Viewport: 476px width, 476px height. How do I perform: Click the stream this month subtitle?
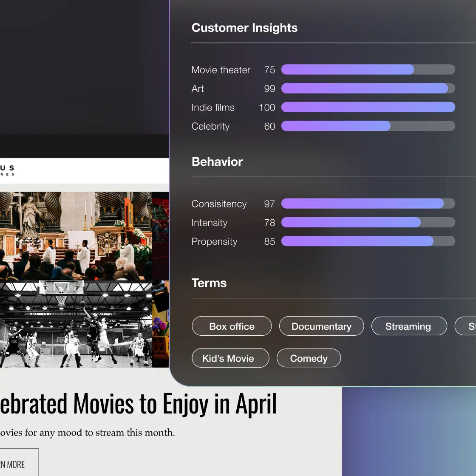pos(88,432)
